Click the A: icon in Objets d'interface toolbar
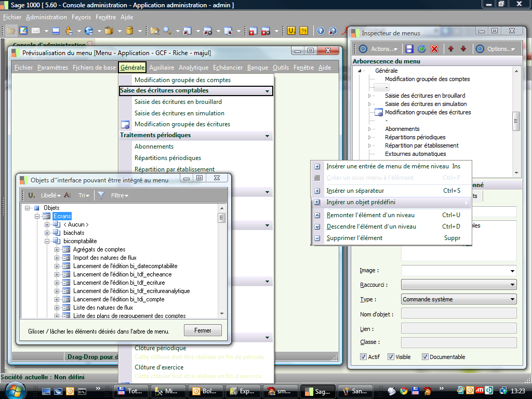Screen dimensions: 532x399 (67, 195)
